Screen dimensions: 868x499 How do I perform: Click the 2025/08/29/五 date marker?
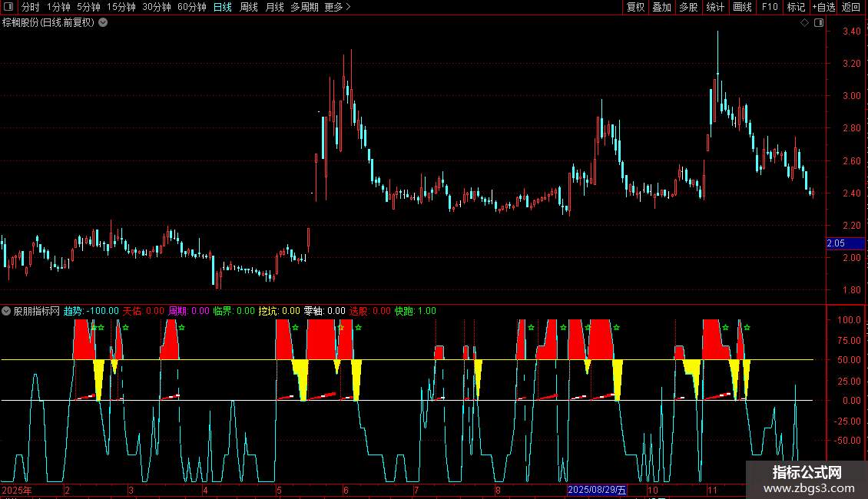point(597,490)
